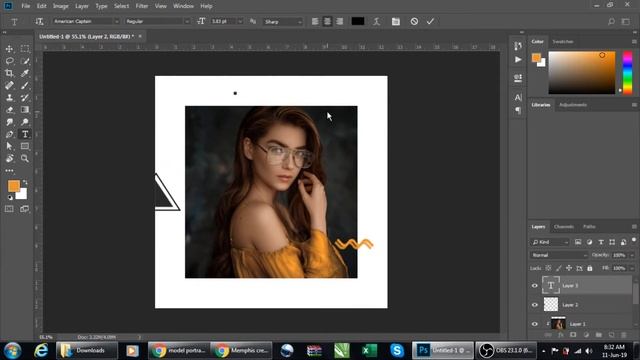Hide Layer 2 using its eye icon

coord(535,304)
